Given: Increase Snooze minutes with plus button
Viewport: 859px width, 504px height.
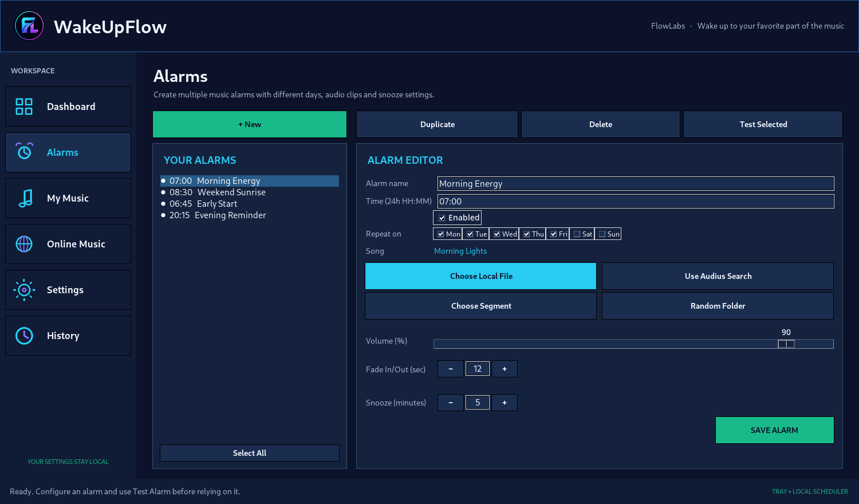Looking at the screenshot, I should click(505, 403).
